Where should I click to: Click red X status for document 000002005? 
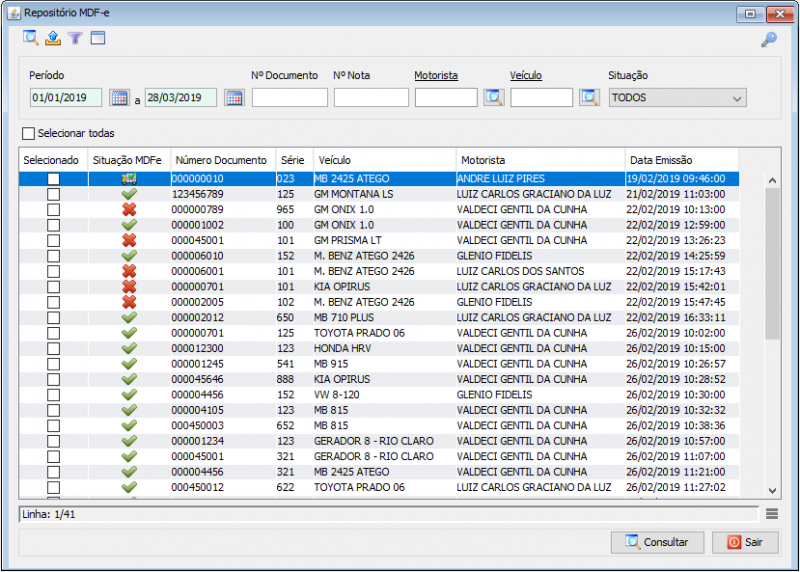(x=129, y=302)
